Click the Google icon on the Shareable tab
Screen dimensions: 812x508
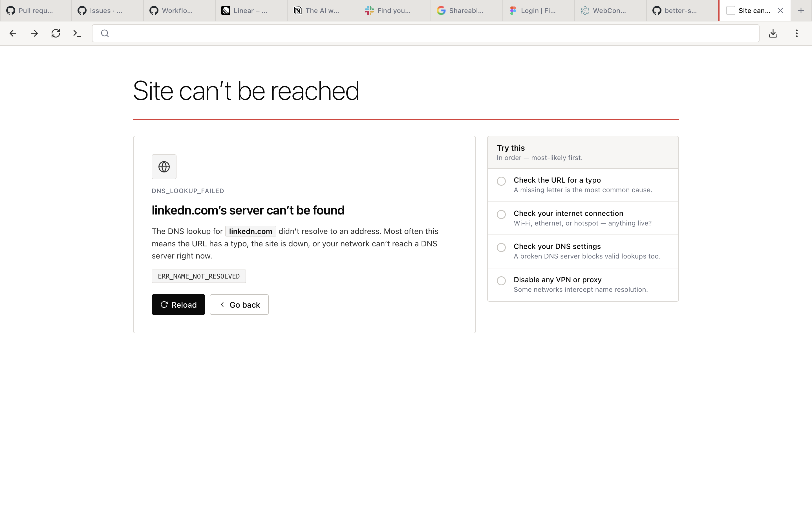point(441,10)
